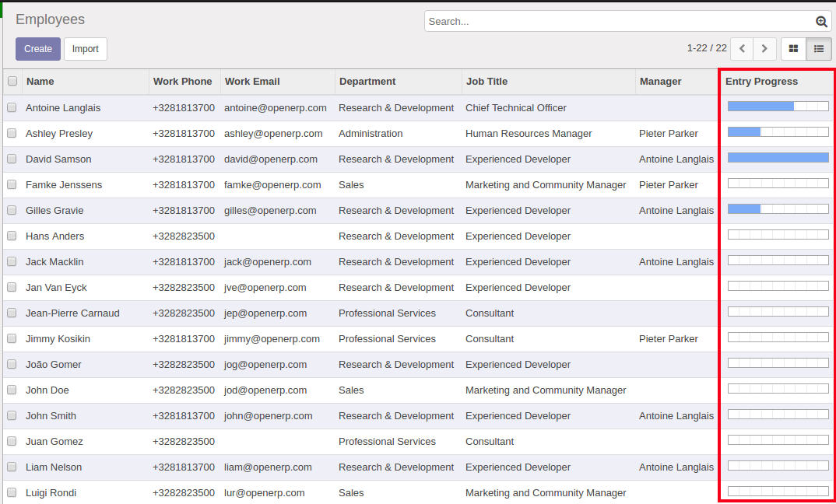Screen dimensions: 836x504
Task: Go to next page of records
Action: click(764, 48)
